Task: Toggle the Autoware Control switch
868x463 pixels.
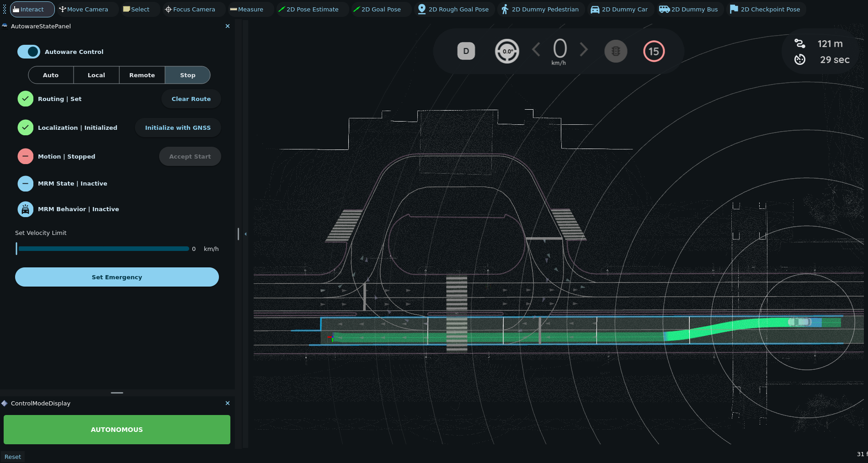Action: pyautogui.click(x=29, y=52)
